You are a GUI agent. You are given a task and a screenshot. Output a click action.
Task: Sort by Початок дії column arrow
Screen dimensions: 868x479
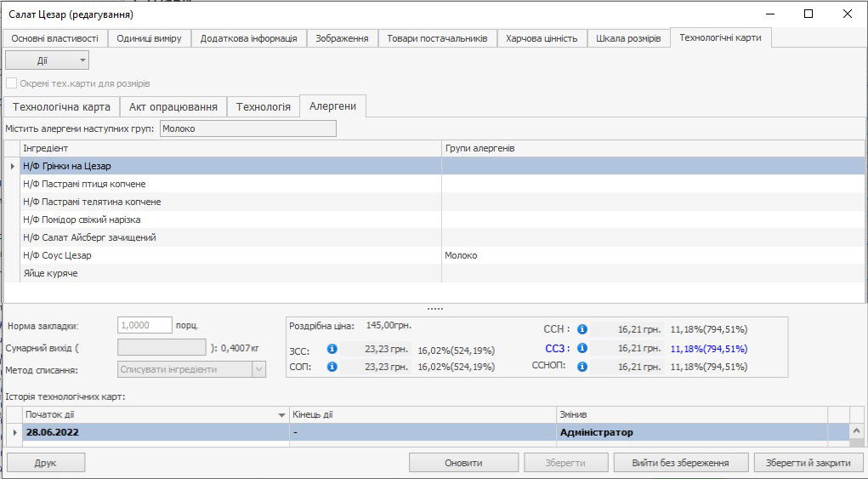pos(281,414)
